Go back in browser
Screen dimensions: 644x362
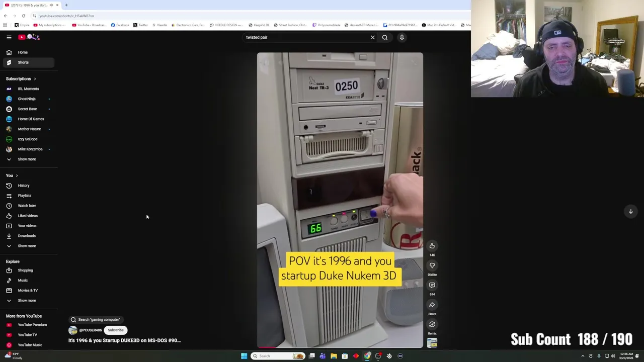[x=5, y=16]
